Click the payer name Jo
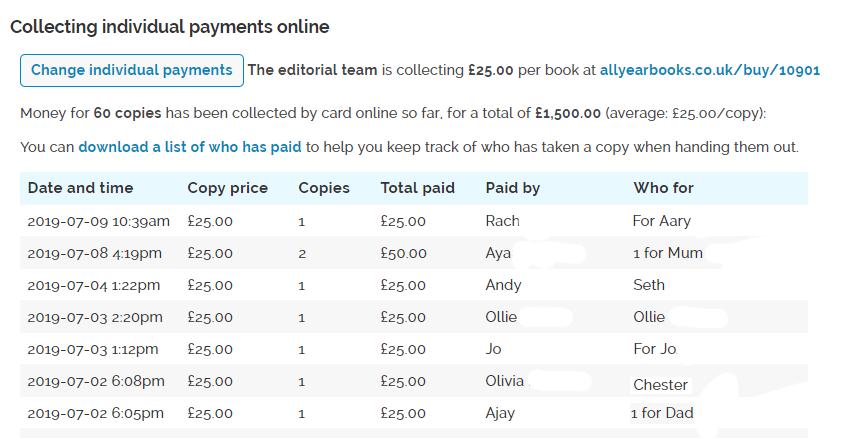846x438 pixels. tap(493, 349)
